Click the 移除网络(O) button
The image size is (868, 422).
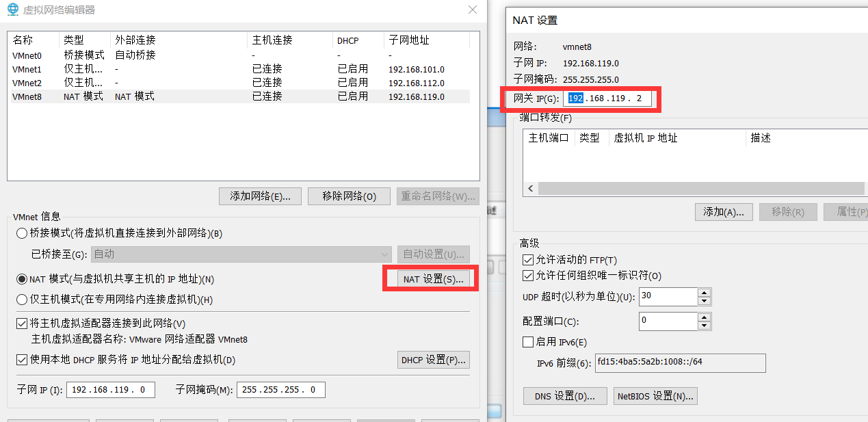click(x=349, y=196)
